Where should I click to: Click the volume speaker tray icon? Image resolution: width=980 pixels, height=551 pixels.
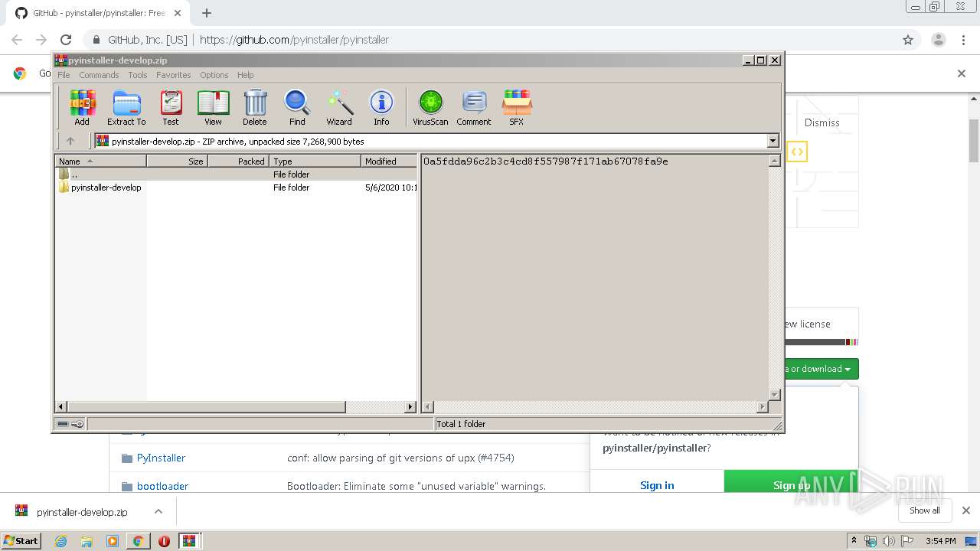coord(888,541)
